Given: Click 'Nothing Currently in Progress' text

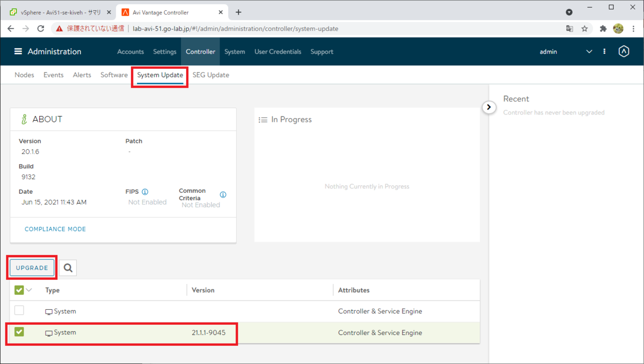Looking at the screenshot, I should tap(367, 186).
